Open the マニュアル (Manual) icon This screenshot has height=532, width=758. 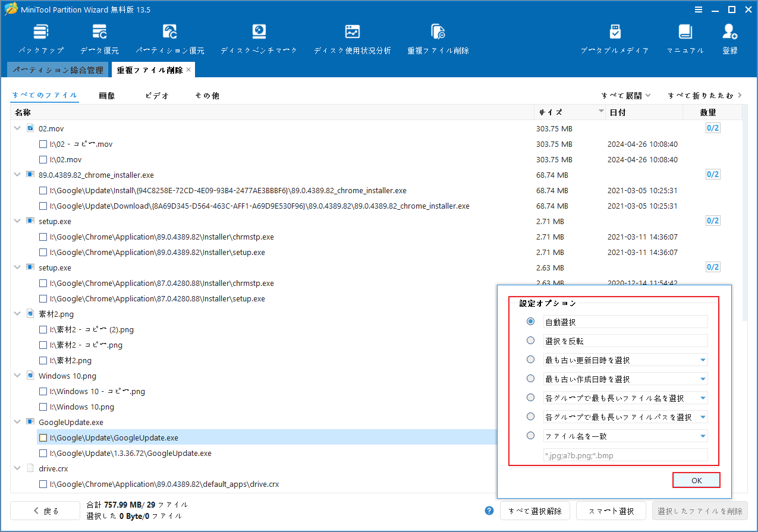(x=685, y=37)
